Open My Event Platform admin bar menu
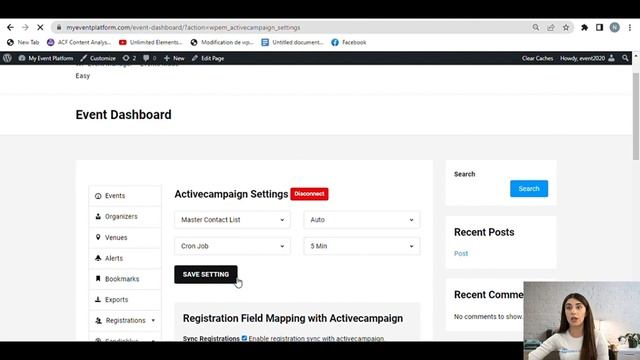The image size is (640, 360). (x=46, y=58)
